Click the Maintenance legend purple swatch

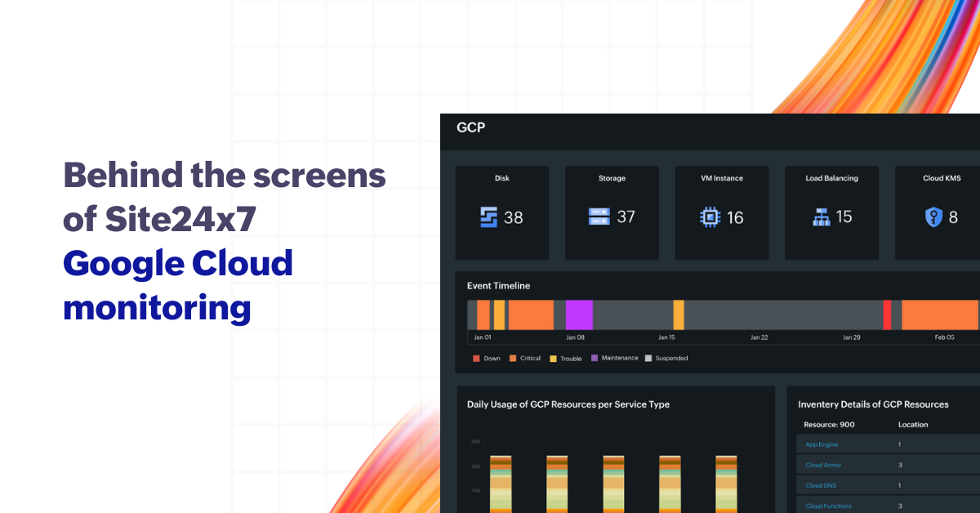click(x=595, y=358)
